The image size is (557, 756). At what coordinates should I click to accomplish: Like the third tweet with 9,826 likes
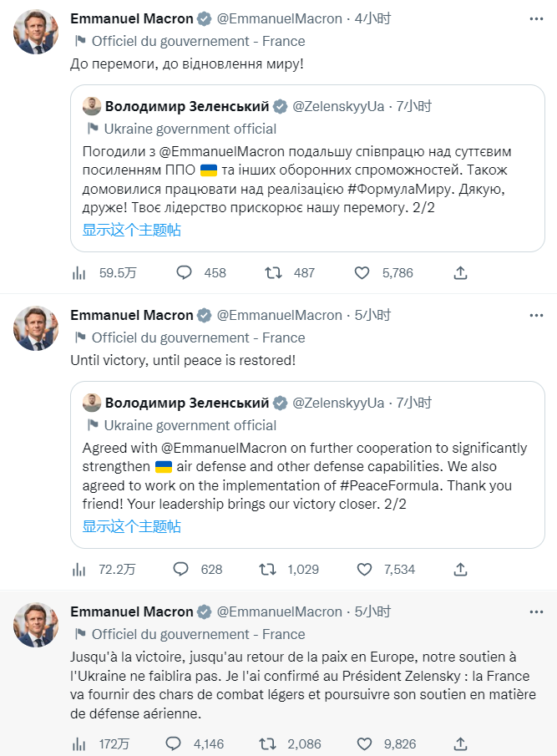click(x=362, y=743)
